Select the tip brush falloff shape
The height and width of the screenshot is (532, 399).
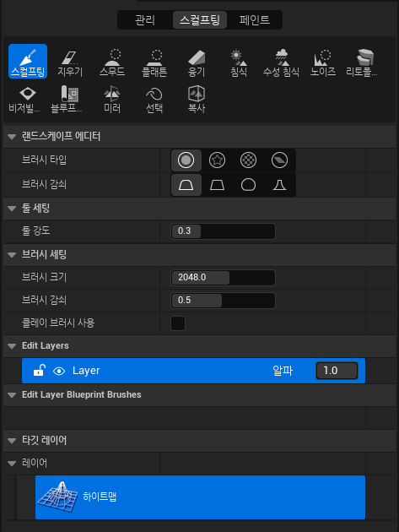(x=280, y=185)
